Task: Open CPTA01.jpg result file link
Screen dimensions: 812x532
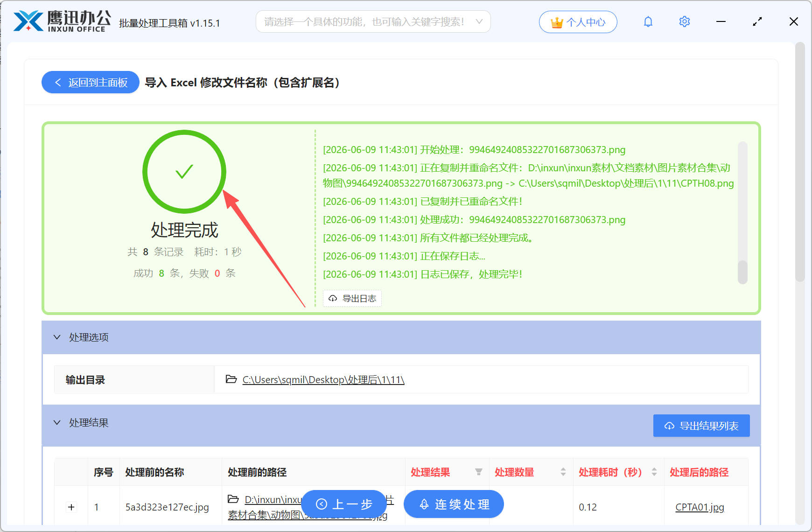Action: tap(700, 507)
